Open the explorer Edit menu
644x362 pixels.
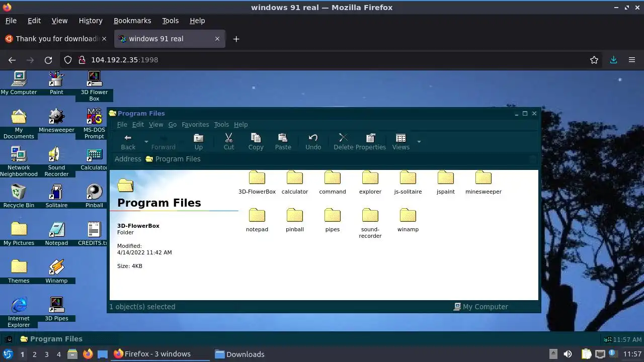(138, 125)
